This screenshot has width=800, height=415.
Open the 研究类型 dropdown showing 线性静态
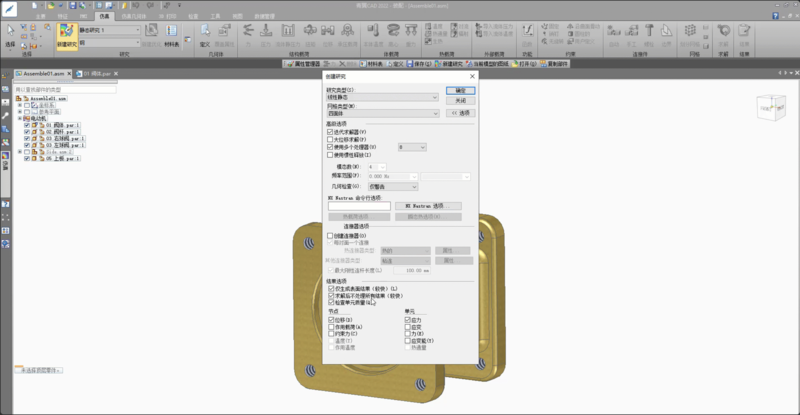[383, 98]
